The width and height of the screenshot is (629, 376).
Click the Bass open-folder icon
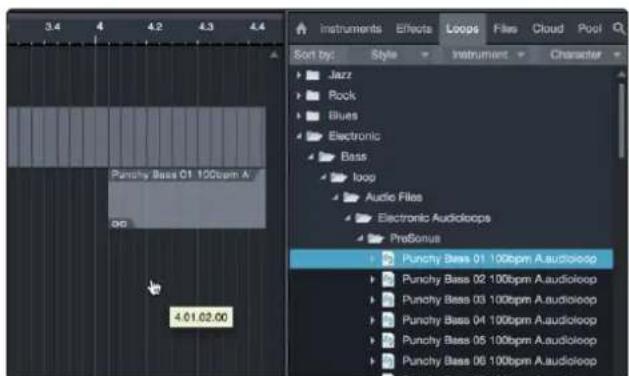[327, 157]
